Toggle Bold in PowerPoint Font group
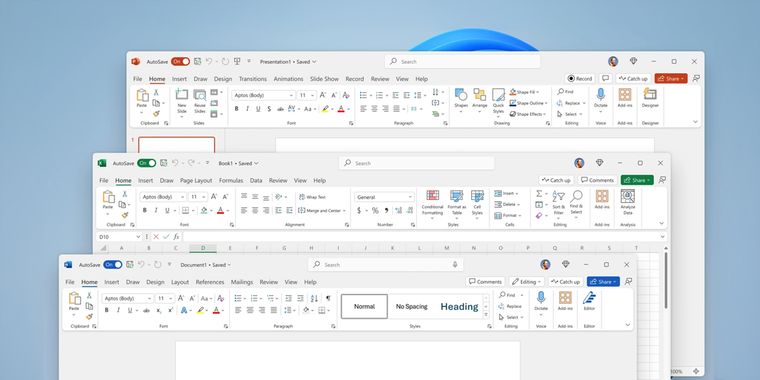 pos(237,109)
